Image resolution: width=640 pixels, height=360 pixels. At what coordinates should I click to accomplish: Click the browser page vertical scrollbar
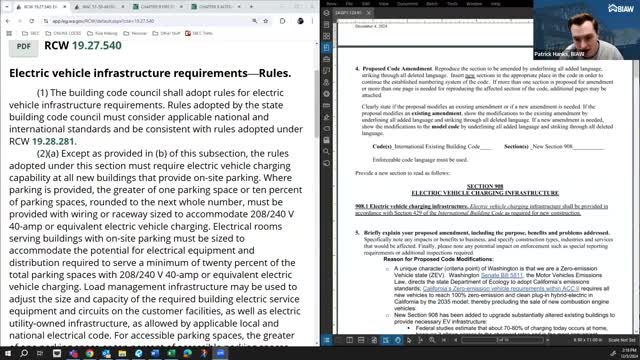coord(317,104)
